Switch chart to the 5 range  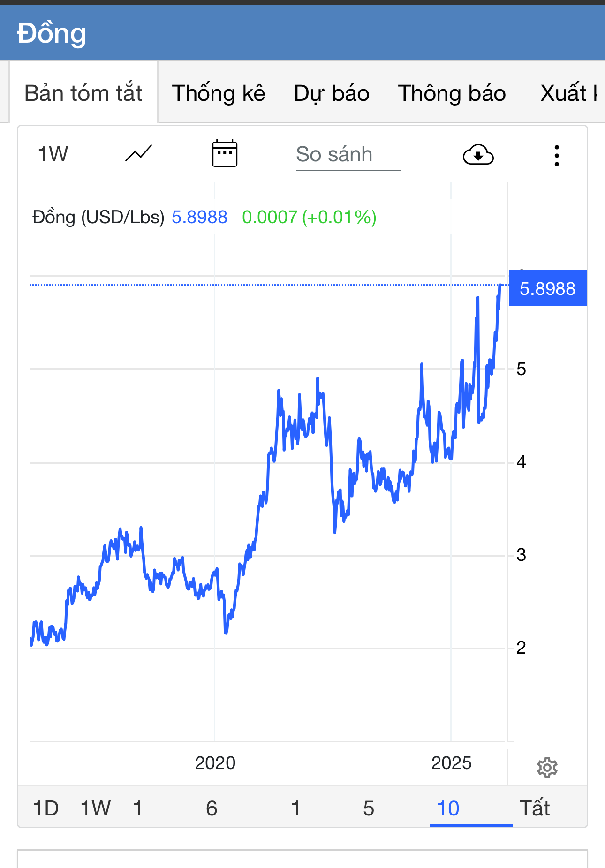coord(369,808)
